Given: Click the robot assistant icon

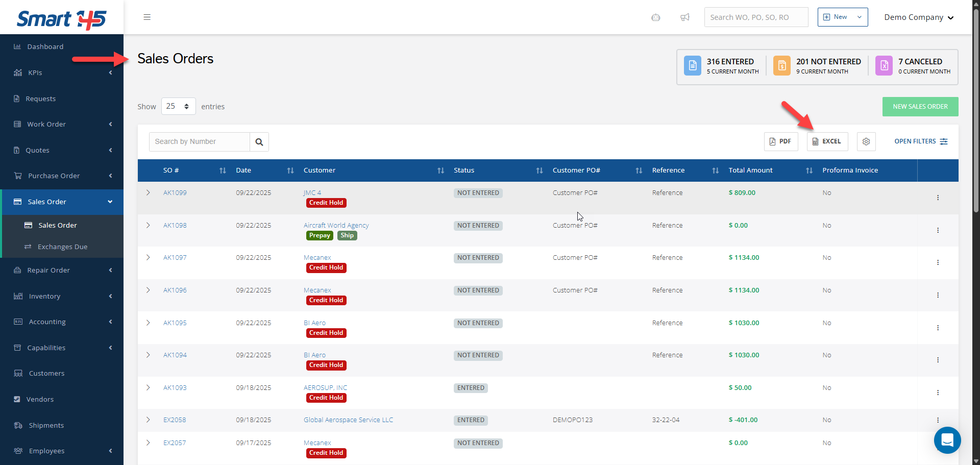Looking at the screenshot, I should click(656, 17).
